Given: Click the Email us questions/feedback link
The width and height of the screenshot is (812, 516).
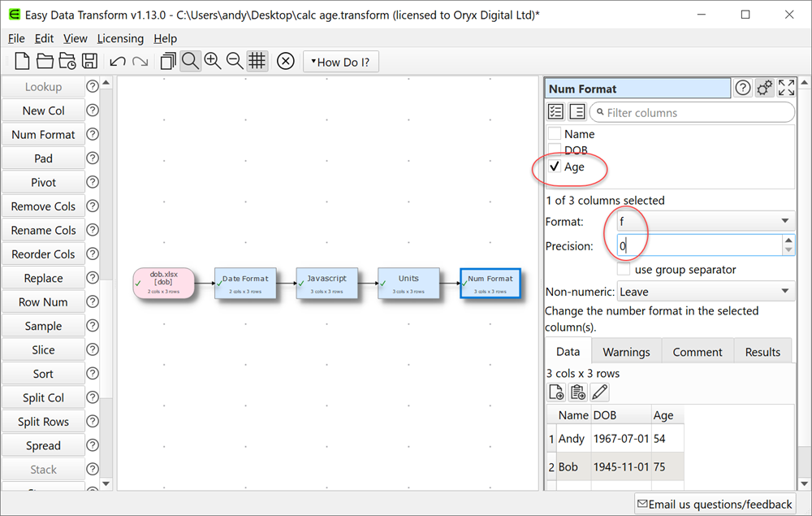Looking at the screenshot, I should (715, 504).
